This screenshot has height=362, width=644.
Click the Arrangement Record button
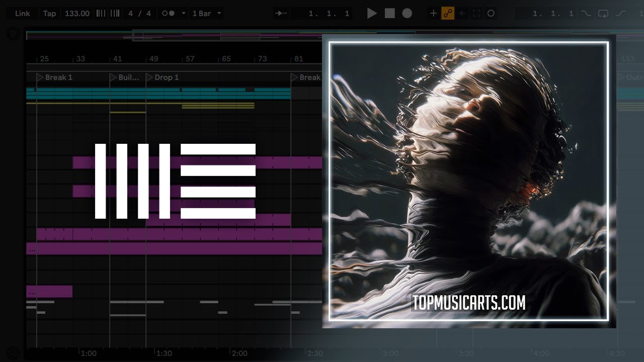click(x=407, y=14)
